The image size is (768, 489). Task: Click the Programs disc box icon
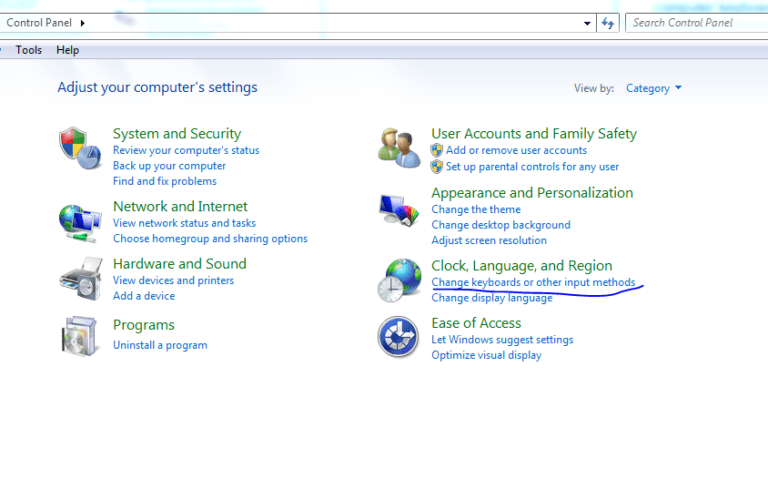click(x=79, y=336)
